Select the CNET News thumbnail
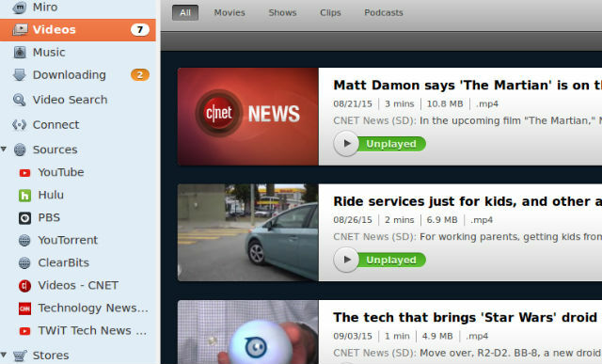Image resolution: width=602 pixels, height=364 pixels. (248, 117)
